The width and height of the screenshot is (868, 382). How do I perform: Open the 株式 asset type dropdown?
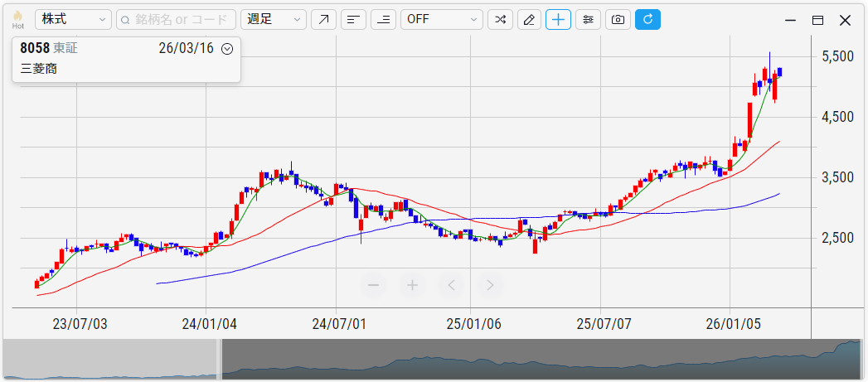click(x=73, y=20)
